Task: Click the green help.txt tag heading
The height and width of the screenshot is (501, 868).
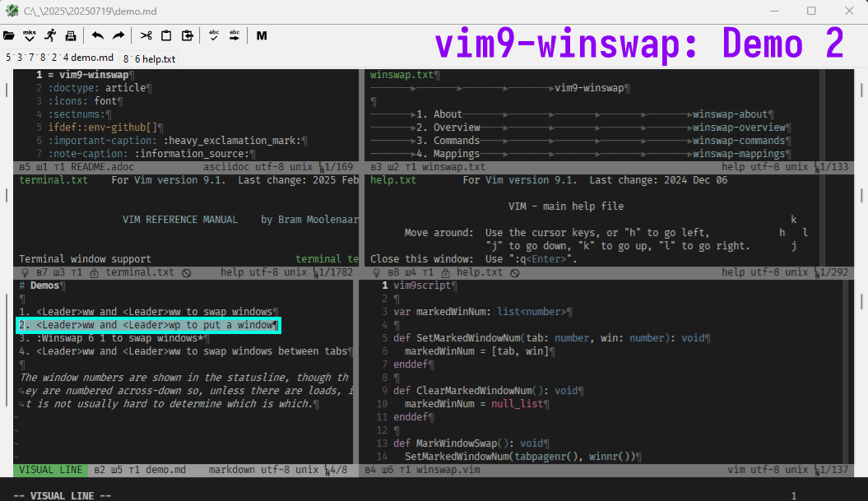Action: click(x=393, y=180)
